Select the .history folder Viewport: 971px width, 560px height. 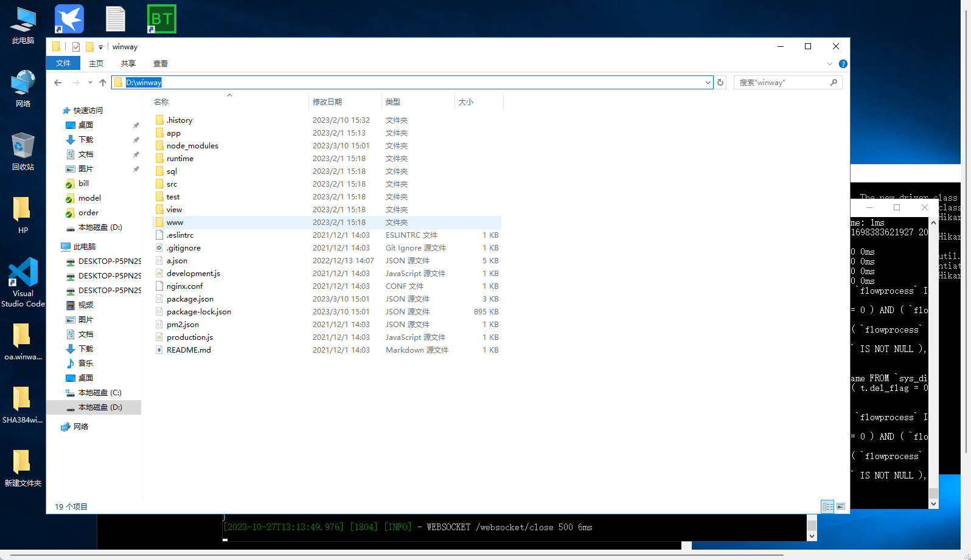(x=179, y=120)
